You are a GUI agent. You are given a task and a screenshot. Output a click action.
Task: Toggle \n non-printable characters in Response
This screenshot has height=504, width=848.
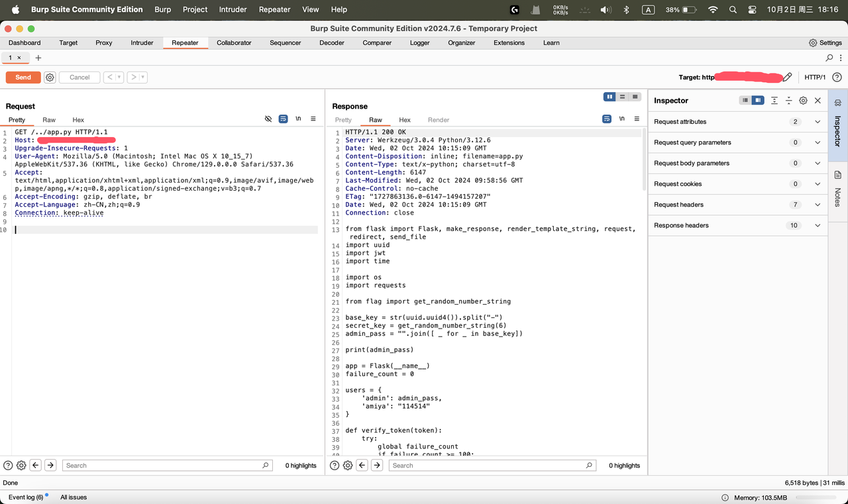point(621,119)
